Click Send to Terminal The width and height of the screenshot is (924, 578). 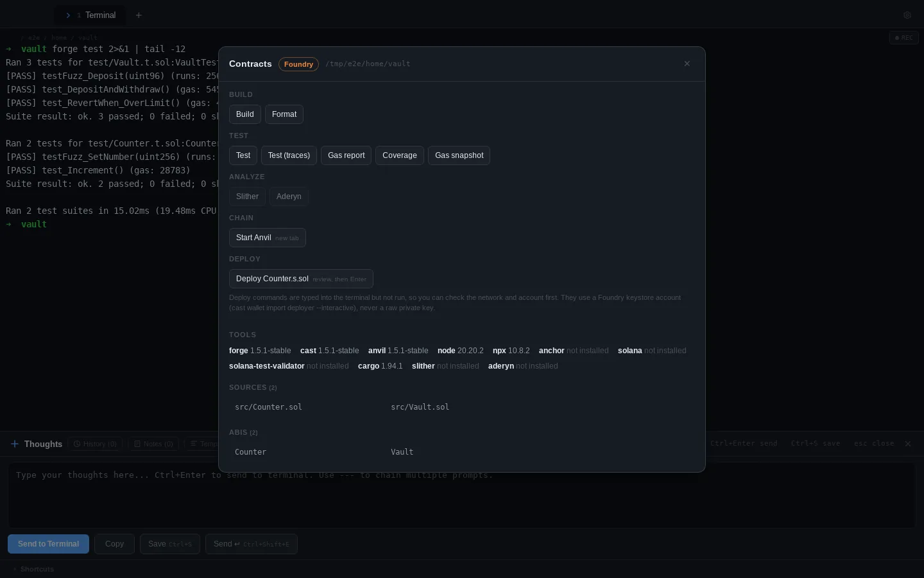pyautogui.click(x=48, y=544)
